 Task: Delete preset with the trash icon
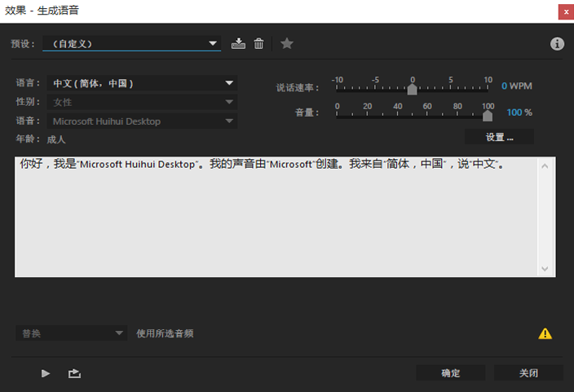coord(258,43)
